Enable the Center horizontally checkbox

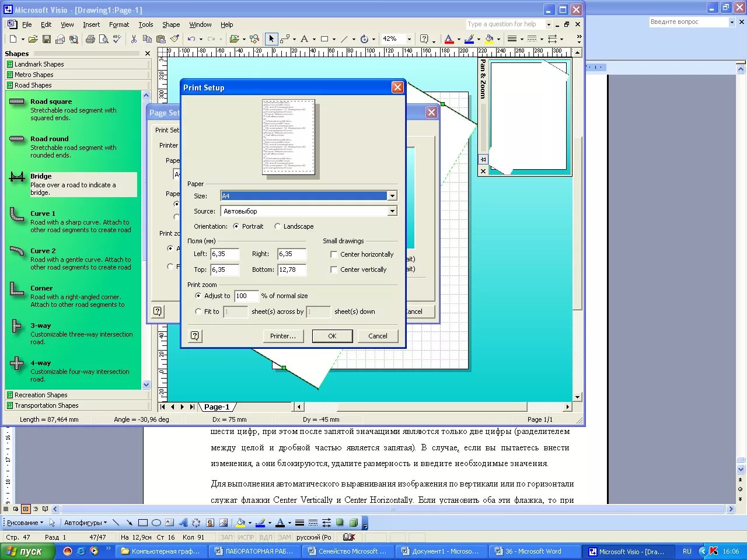pos(334,254)
